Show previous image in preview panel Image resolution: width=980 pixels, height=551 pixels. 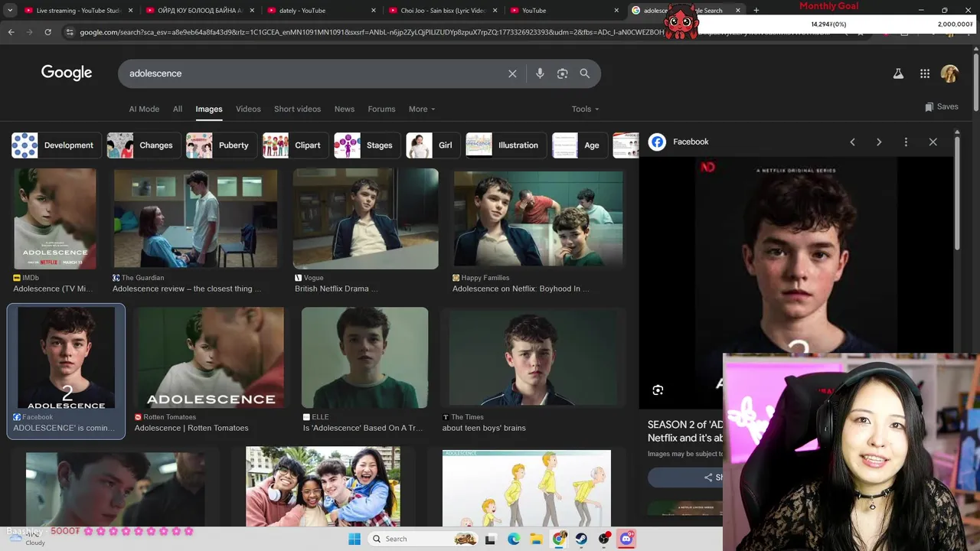click(x=852, y=142)
